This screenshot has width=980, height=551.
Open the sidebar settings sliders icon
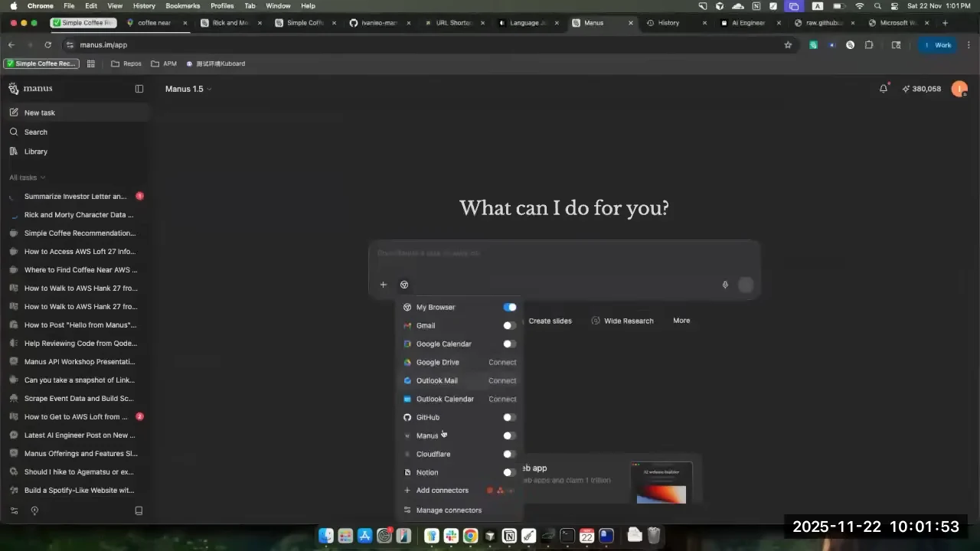pos(14,510)
